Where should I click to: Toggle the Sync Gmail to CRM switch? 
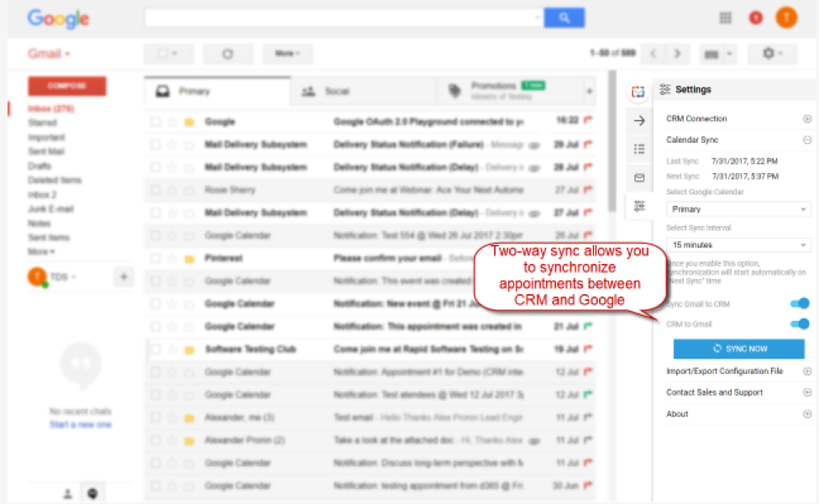pos(800,303)
